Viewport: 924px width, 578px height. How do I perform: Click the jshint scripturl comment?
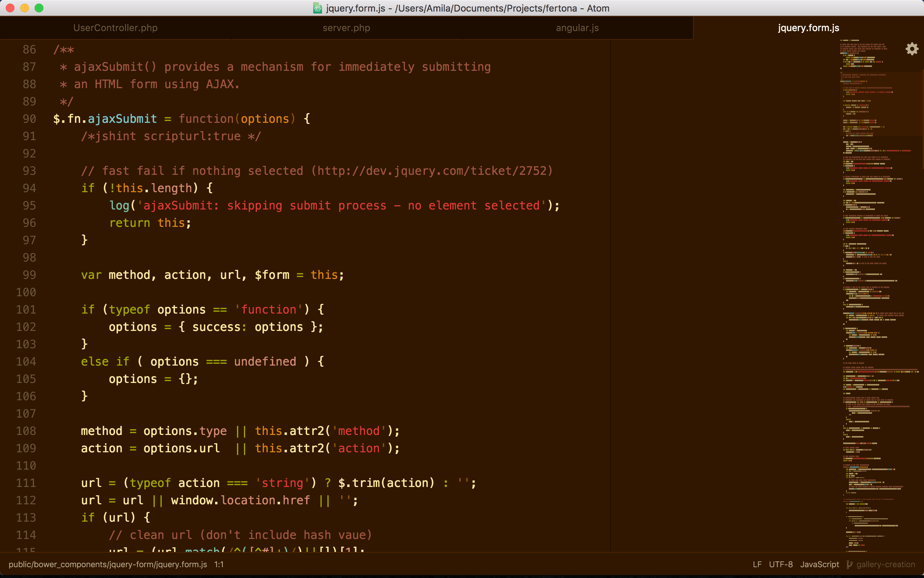pyautogui.click(x=171, y=136)
